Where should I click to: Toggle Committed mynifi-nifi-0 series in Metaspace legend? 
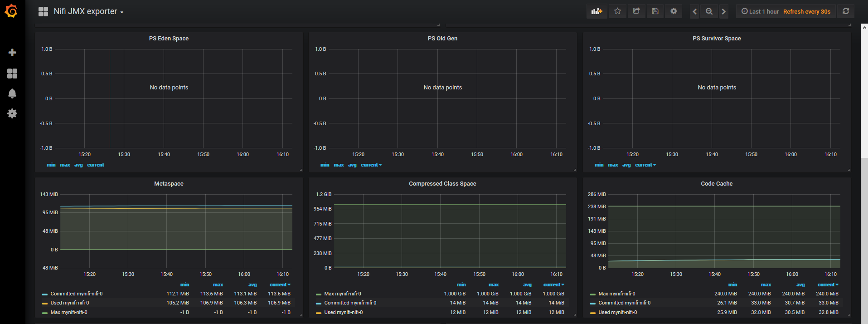click(76, 294)
